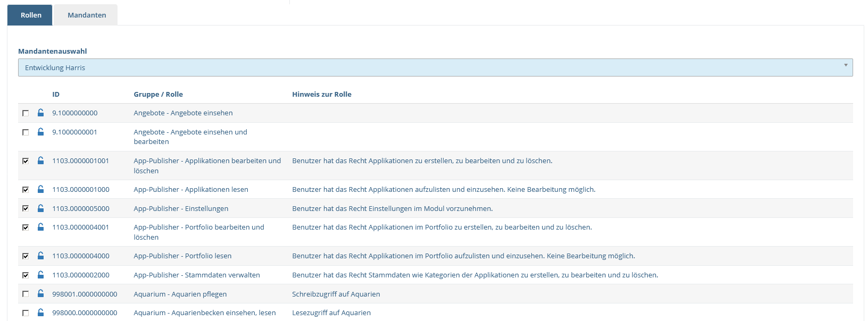Viewport: 868px width, 321px height.
Task: Switch to the Mandanten tab
Action: click(87, 15)
